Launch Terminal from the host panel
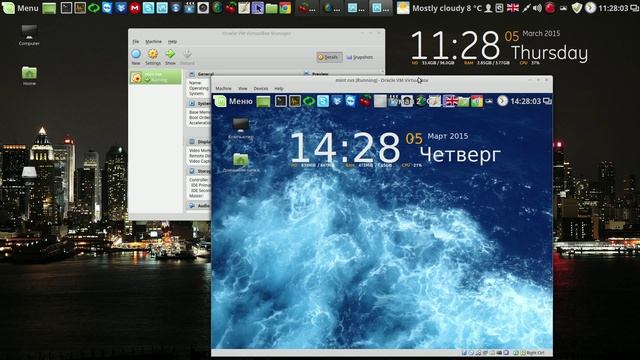This screenshot has height=360, width=640. pos(66,8)
